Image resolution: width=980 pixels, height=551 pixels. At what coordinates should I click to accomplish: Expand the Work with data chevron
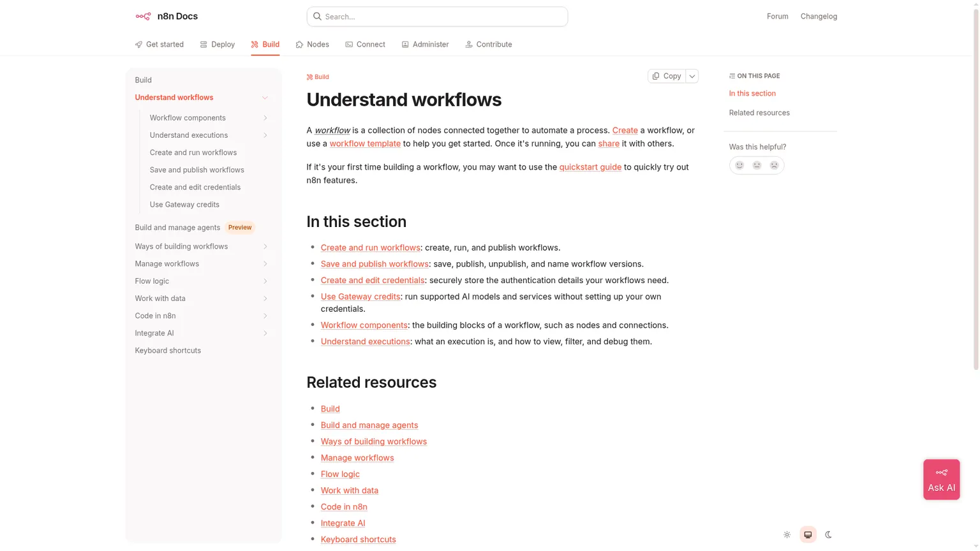pos(265,298)
